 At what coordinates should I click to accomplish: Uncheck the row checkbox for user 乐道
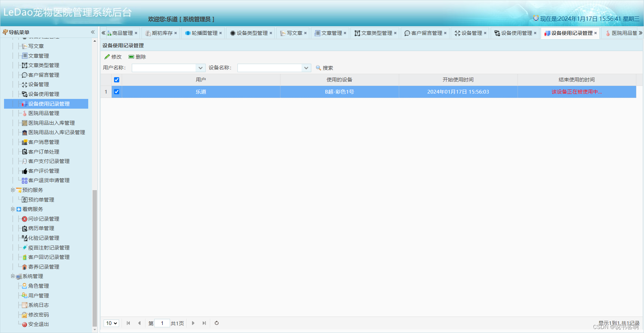click(116, 92)
